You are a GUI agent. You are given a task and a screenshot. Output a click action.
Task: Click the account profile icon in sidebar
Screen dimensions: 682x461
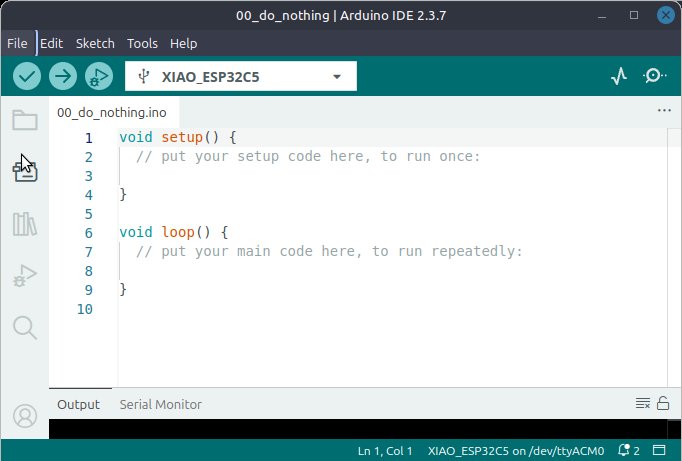(x=25, y=416)
